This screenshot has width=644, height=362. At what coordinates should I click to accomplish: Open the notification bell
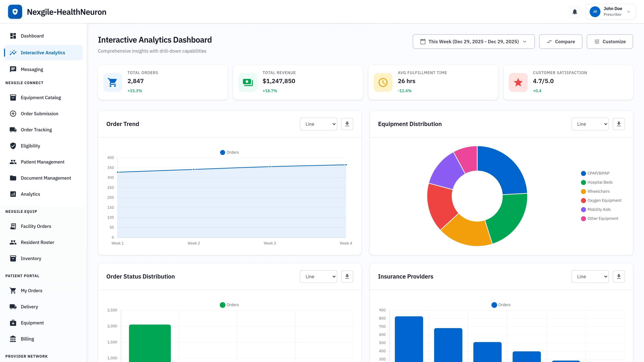575,12
